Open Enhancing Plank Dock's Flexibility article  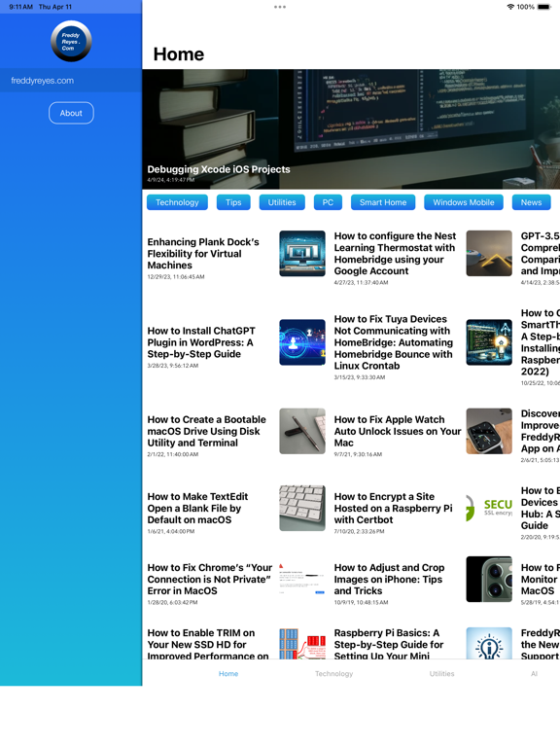[203, 254]
